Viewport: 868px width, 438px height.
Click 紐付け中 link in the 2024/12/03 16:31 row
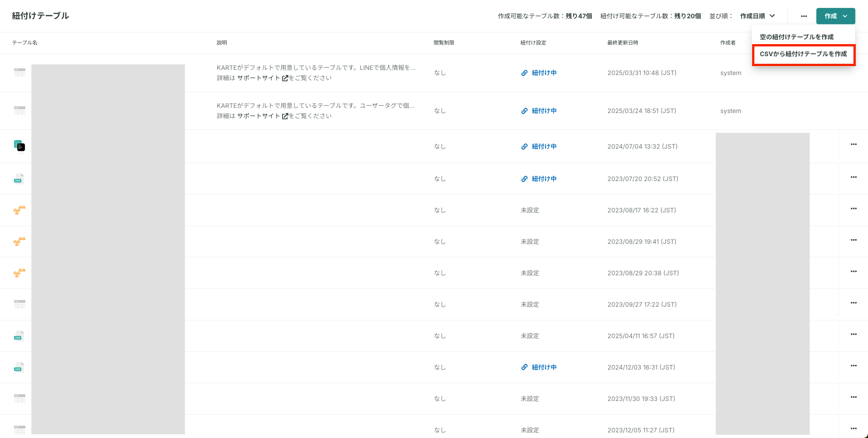click(x=544, y=367)
